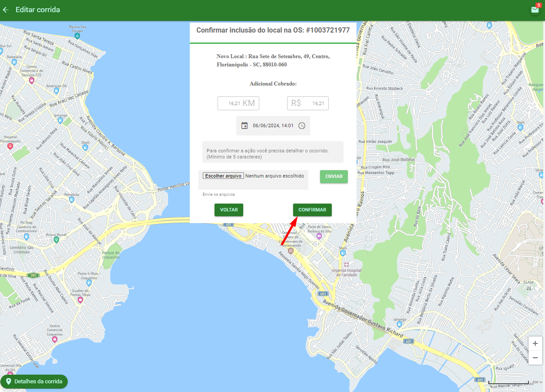This screenshot has height=392, width=545.
Task: Zoom out on the map
Action: pyautogui.click(x=535, y=358)
